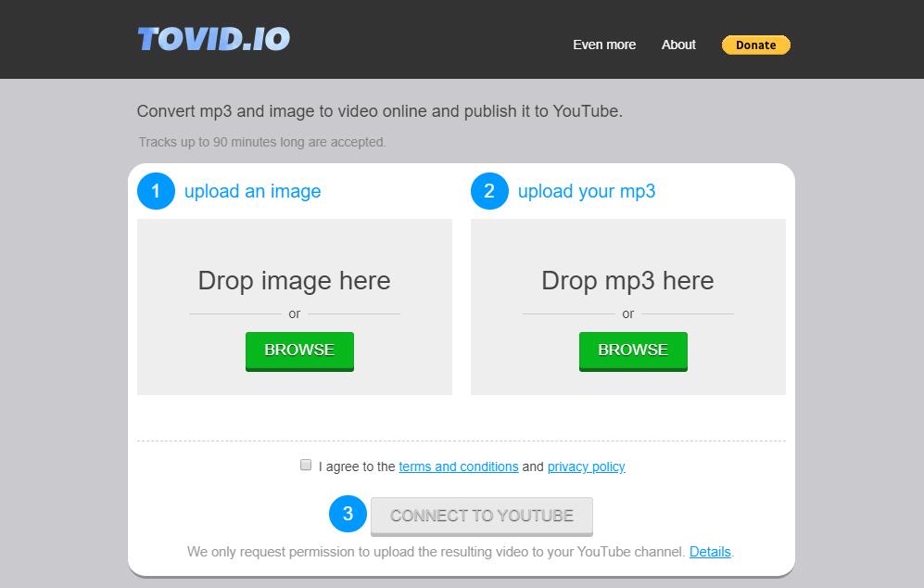
Task: Click the yellow Donate button
Action: pyautogui.click(x=756, y=45)
